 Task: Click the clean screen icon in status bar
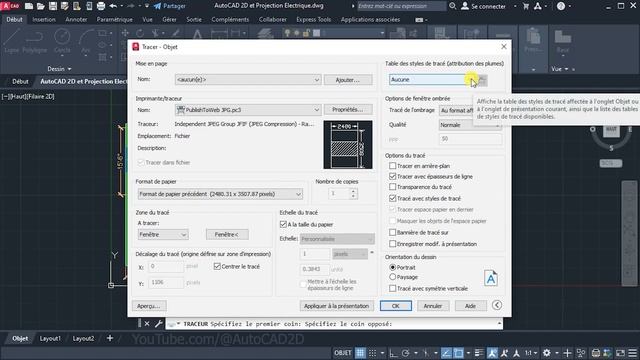tap(620, 353)
